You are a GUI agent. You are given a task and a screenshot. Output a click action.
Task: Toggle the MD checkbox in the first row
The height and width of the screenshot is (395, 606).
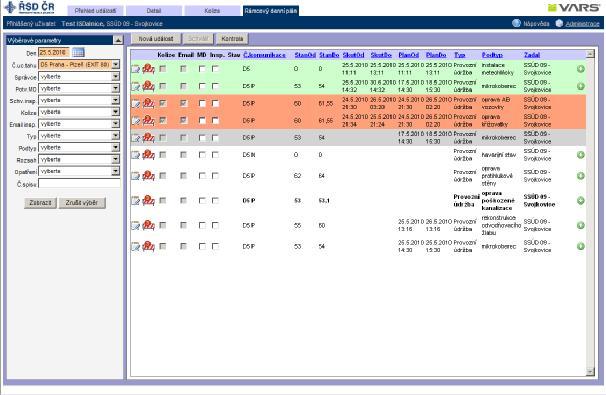(202, 69)
